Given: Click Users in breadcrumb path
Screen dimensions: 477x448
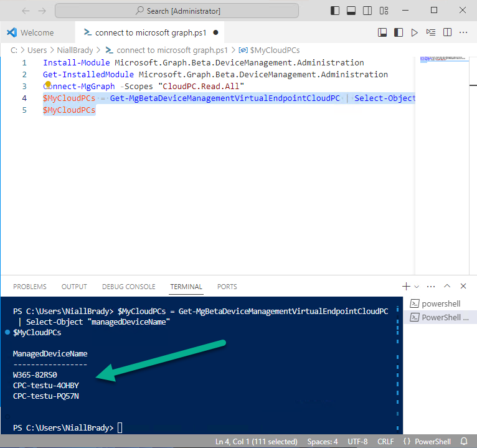Looking at the screenshot, I should point(37,50).
